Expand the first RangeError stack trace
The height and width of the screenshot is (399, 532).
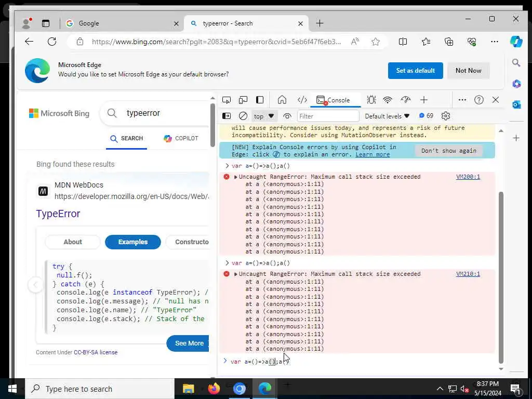point(235,177)
